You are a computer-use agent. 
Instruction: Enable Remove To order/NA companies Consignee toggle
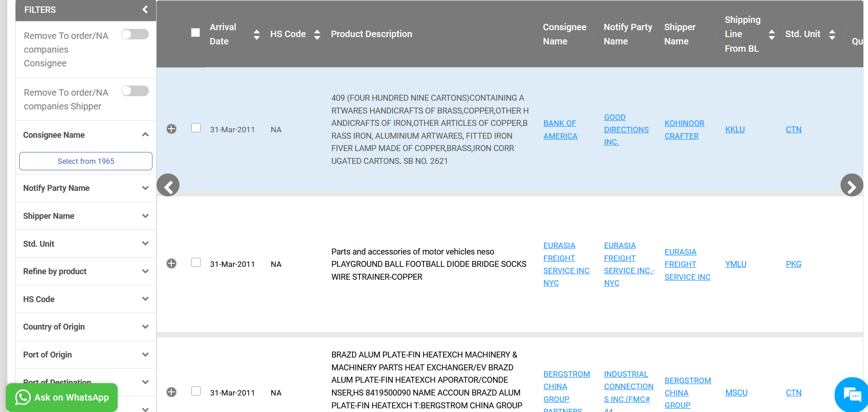tap(135, 34)
